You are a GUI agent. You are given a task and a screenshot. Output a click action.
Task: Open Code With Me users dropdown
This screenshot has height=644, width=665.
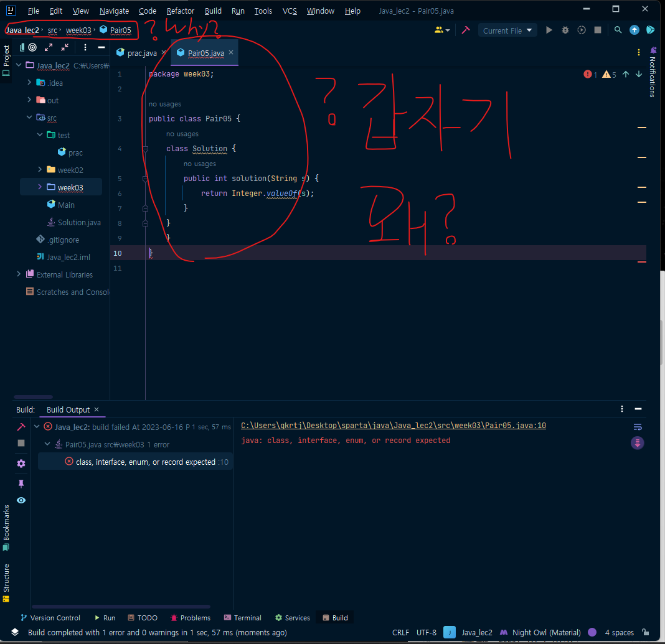[442, 30]
